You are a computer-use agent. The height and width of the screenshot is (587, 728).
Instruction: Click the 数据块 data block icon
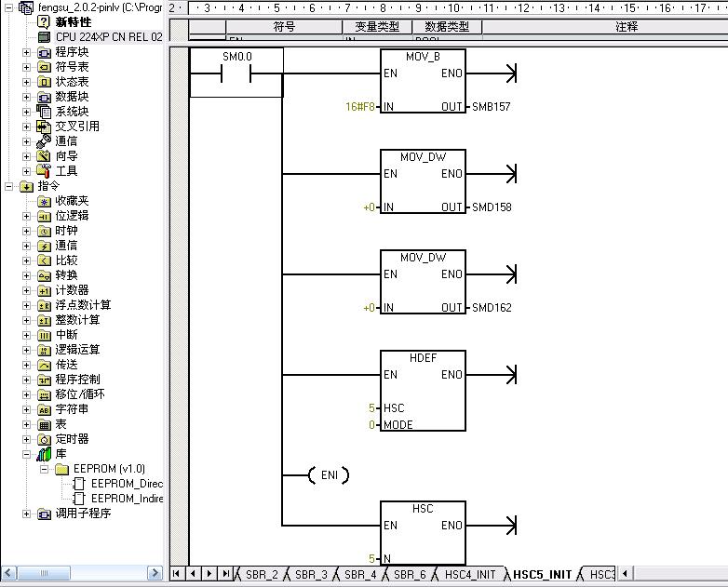[x=44, y=97]
